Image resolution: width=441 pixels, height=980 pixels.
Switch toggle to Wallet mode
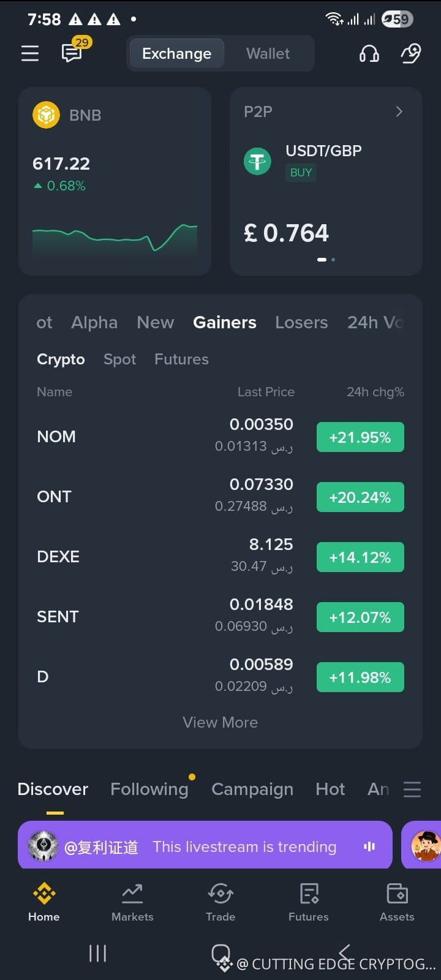click(268, 54)
